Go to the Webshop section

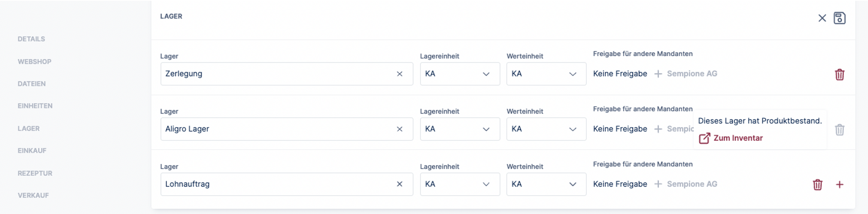[x=34, y=62]
